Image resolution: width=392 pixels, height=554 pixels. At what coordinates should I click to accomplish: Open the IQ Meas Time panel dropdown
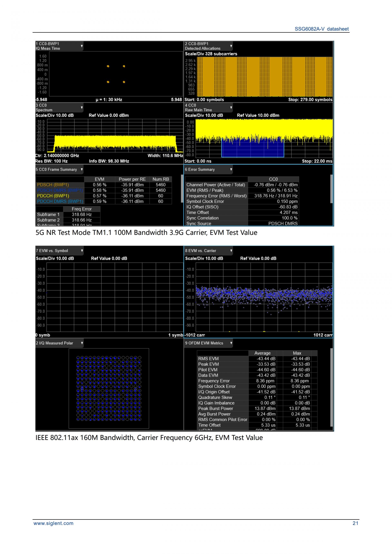[x=82, y=46]
